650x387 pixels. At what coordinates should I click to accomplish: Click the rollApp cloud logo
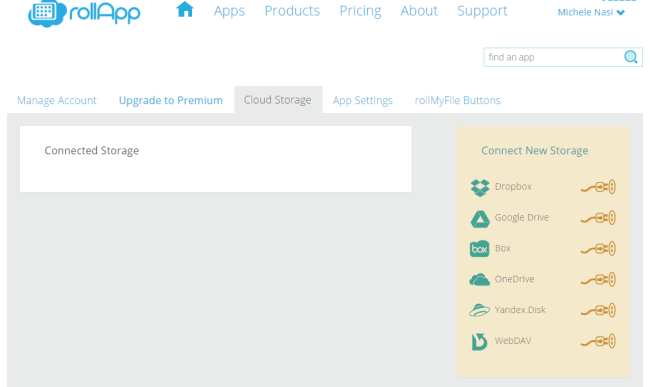[84, 13]
